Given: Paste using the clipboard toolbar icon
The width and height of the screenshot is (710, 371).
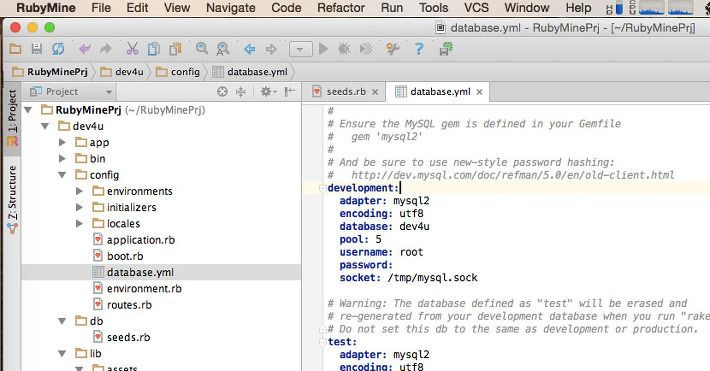Looking at the screenshot, I should [175, 48].
